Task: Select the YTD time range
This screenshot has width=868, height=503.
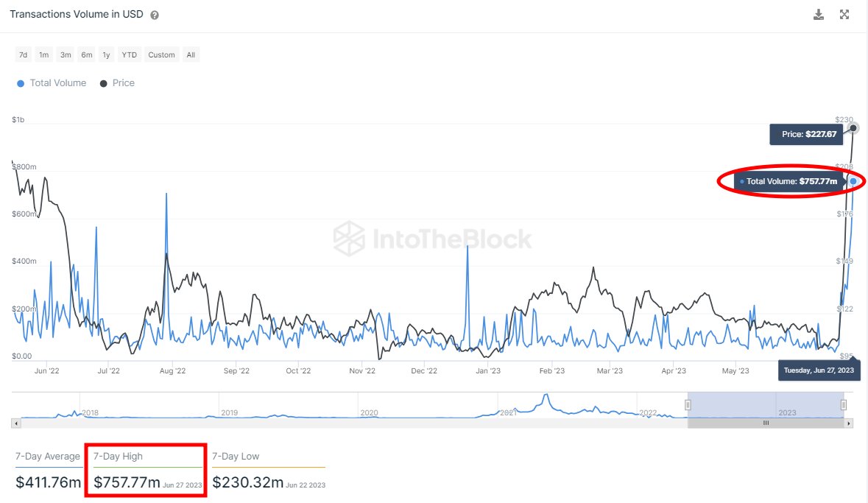Action: 129,54
